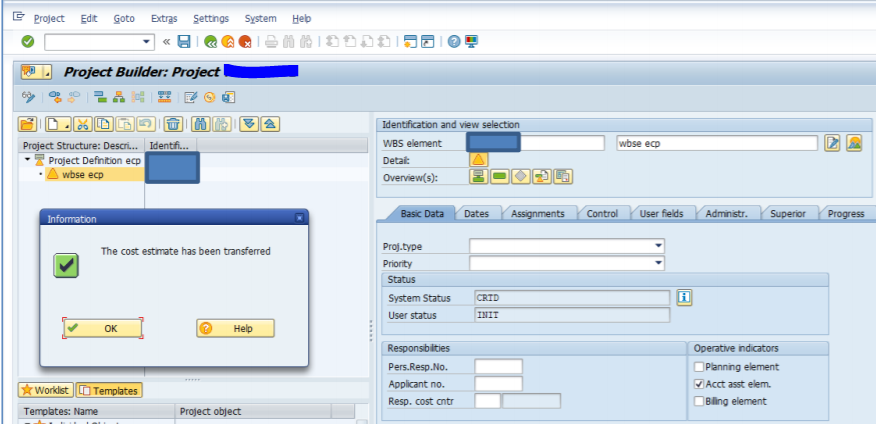Click the Collapse all nodes icon
This screenshot has width=876, height=424.
pos(270,124)
